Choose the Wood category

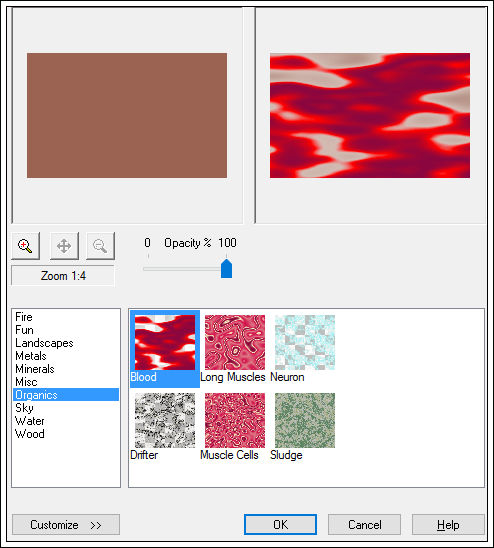tap(30, 434)
